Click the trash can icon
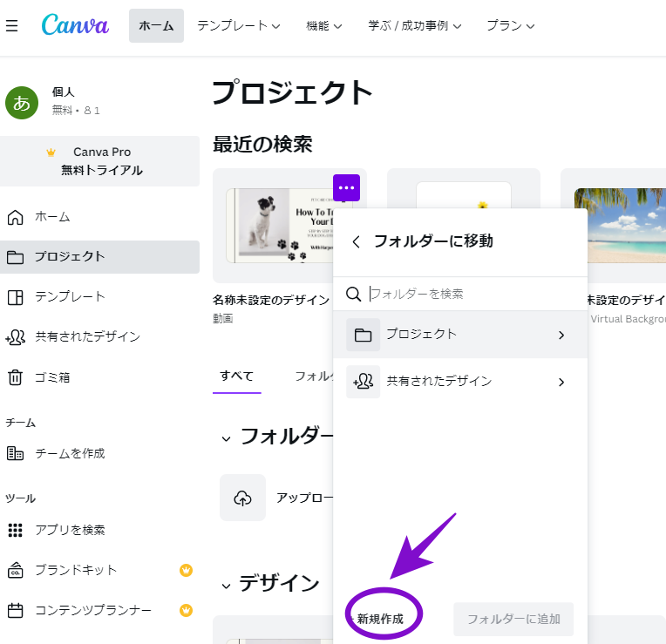Screen dimensions: 666x644 coord(16,377)
